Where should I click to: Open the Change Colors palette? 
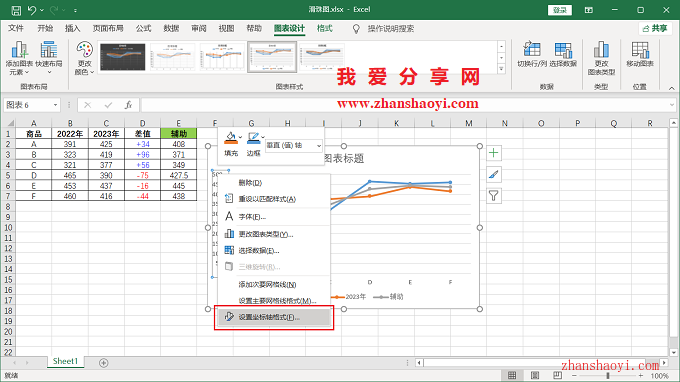click(85, 58)
